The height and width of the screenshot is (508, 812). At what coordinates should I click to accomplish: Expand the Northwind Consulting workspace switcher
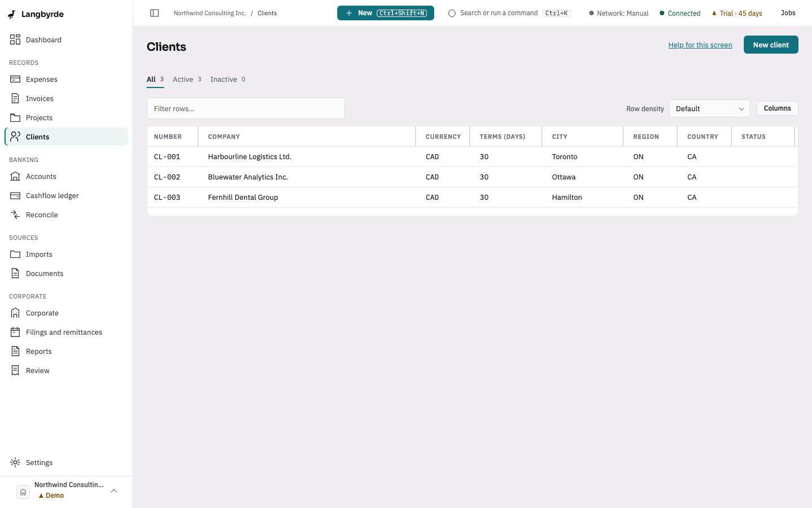click(67, 491)
